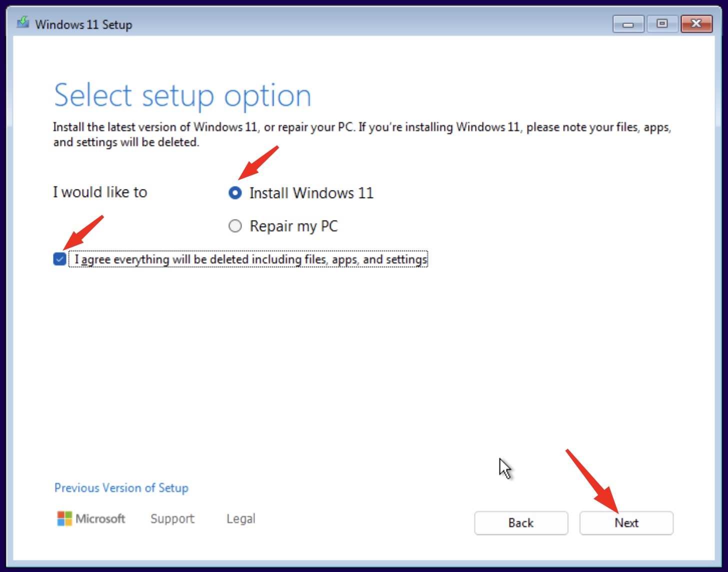Choose the Repair my PC radio button
728x572 pixels.
(235, 226)
